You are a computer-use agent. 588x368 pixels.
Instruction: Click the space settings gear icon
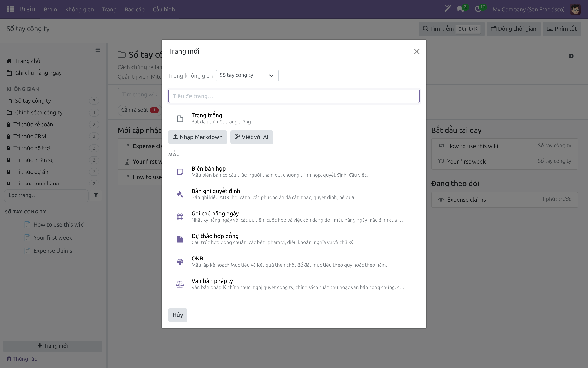571,56
